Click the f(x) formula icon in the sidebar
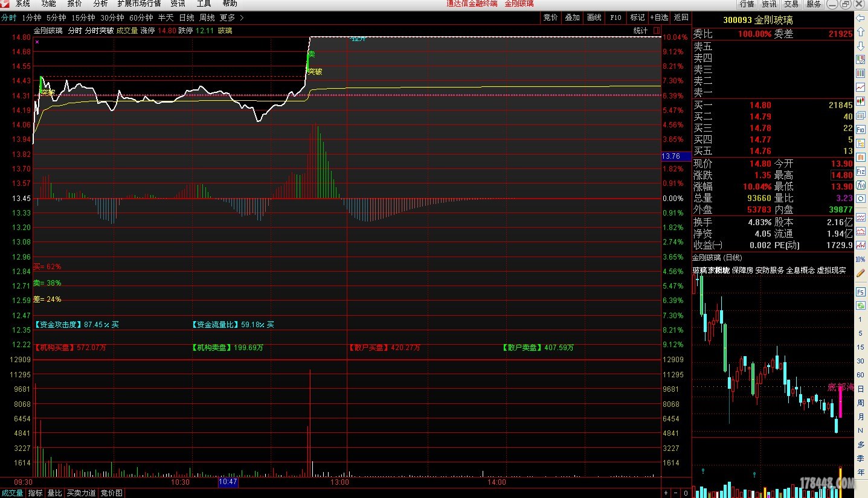Viewport: 868px width, 498px height. tap(860, 185)
